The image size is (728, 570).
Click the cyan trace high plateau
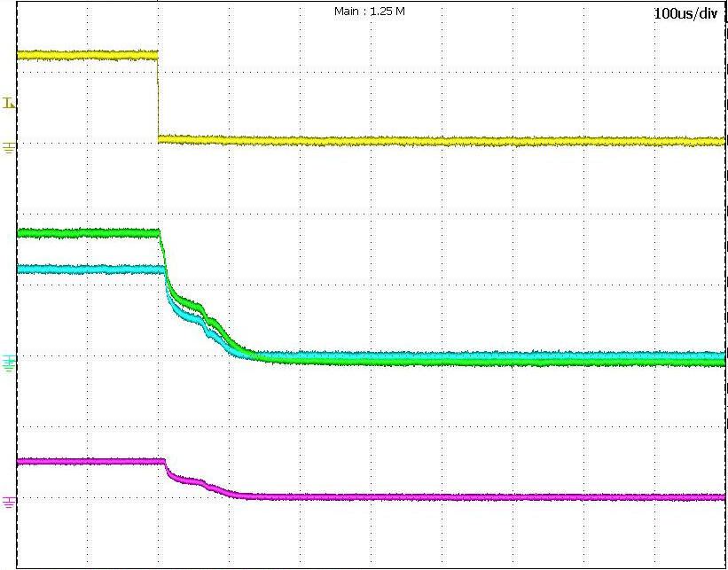[x=89, y=269]
